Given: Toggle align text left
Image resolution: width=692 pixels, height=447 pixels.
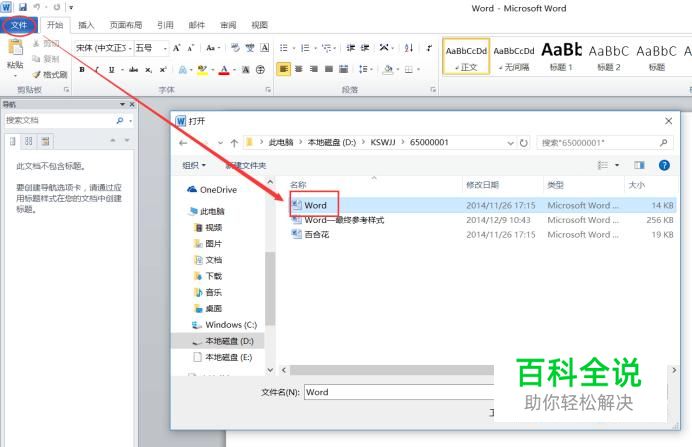Looking at the screenshot, I should point(284,69).
